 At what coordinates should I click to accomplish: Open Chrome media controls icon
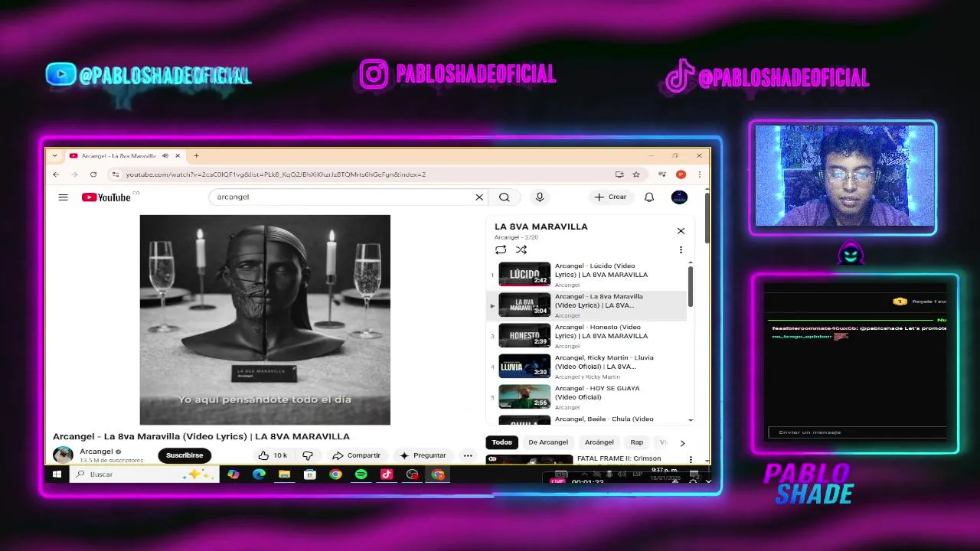(662, 174)
